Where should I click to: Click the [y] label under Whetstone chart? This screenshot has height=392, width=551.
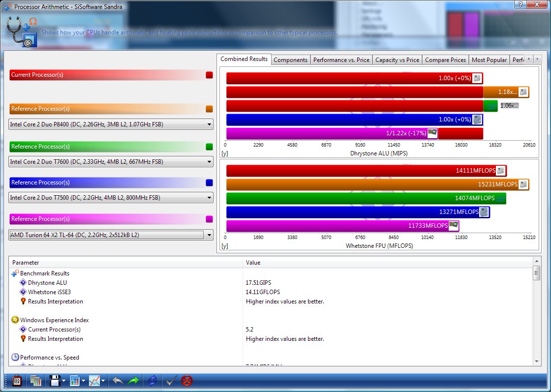(x=224, y=246)
